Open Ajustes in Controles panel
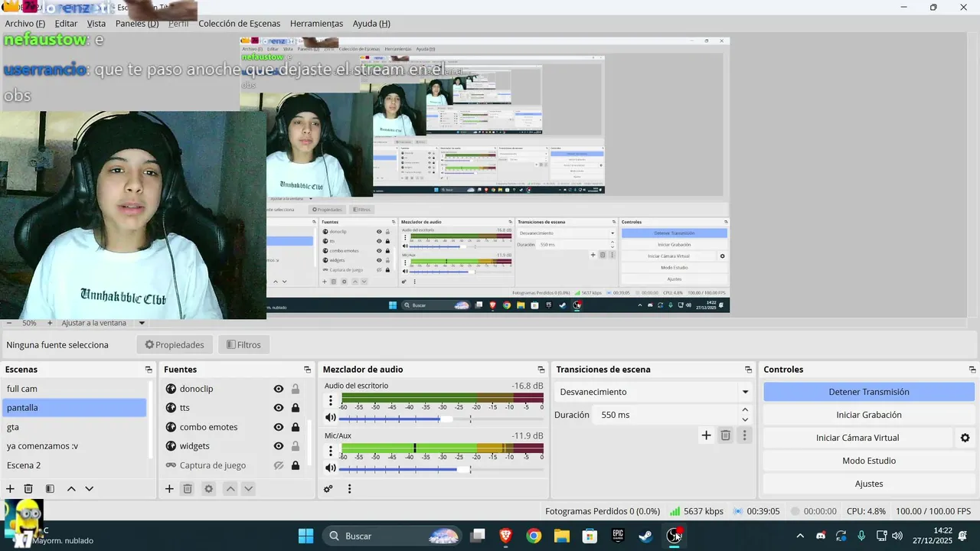Screen dimensions: 980x551 click(869, 484)
